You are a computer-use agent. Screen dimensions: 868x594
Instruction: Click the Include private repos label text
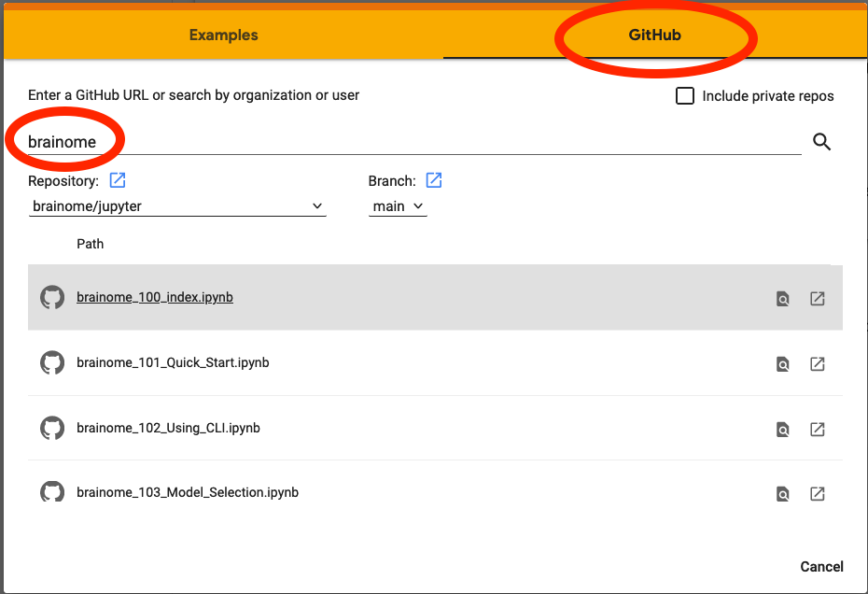pyautogui.click(x=768, y=96)
